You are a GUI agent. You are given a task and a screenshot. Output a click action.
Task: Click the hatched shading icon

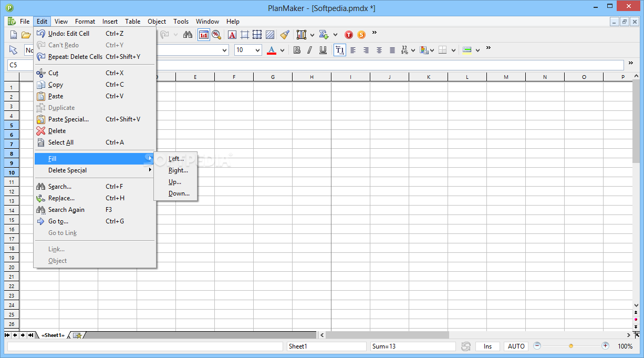click(270, 35)
